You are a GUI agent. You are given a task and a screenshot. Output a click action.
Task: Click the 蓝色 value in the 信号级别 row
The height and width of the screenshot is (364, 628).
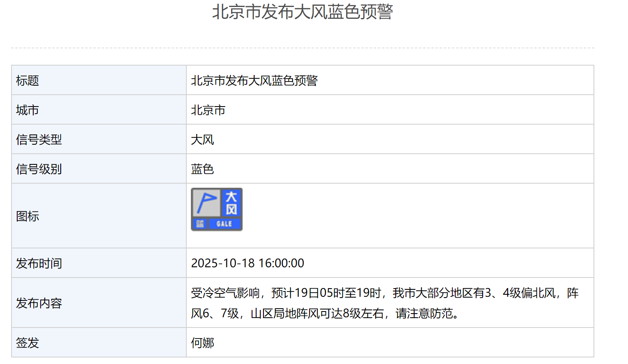202,169
